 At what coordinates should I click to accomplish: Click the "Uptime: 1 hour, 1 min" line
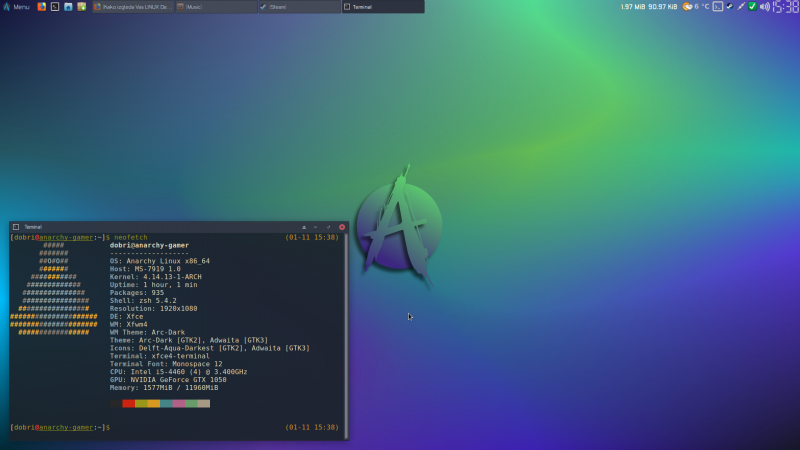[154, 285]
